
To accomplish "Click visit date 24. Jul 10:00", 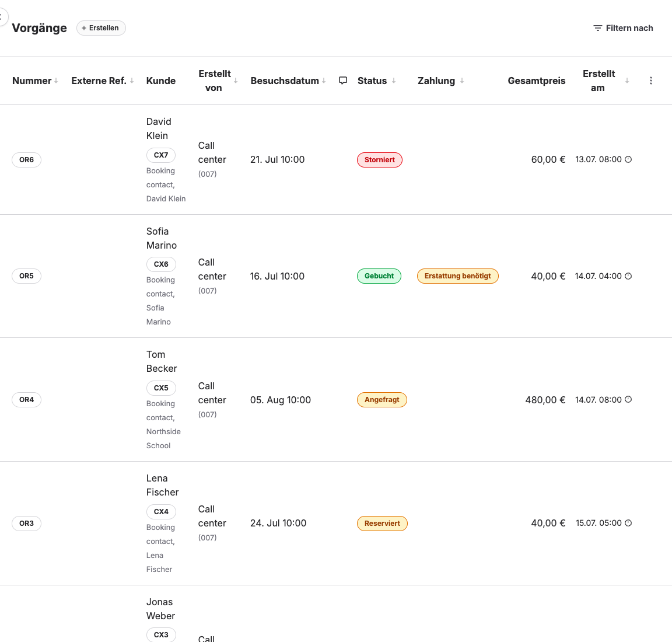I will coord(278,523).
